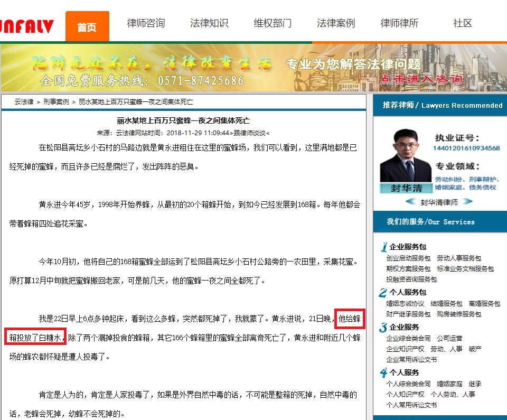Open 继承 link
The height and width of the screenshot is (420, 507).
475,384
